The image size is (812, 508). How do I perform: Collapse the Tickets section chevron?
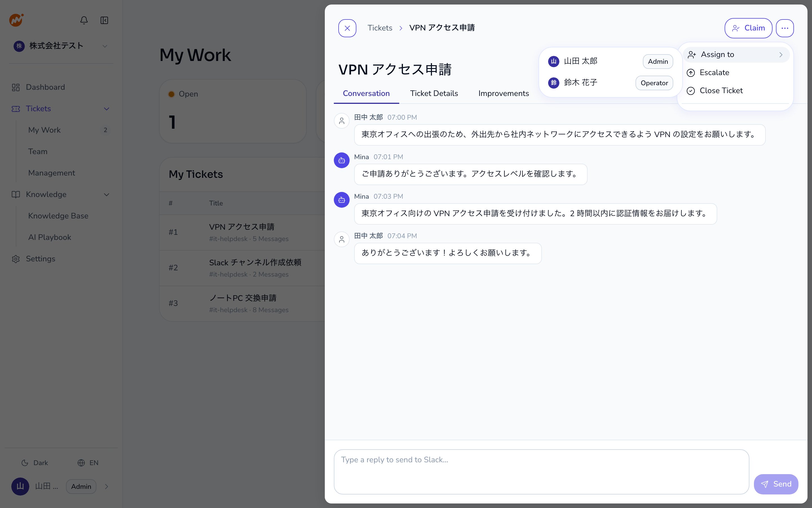click(x=107, y=109)
